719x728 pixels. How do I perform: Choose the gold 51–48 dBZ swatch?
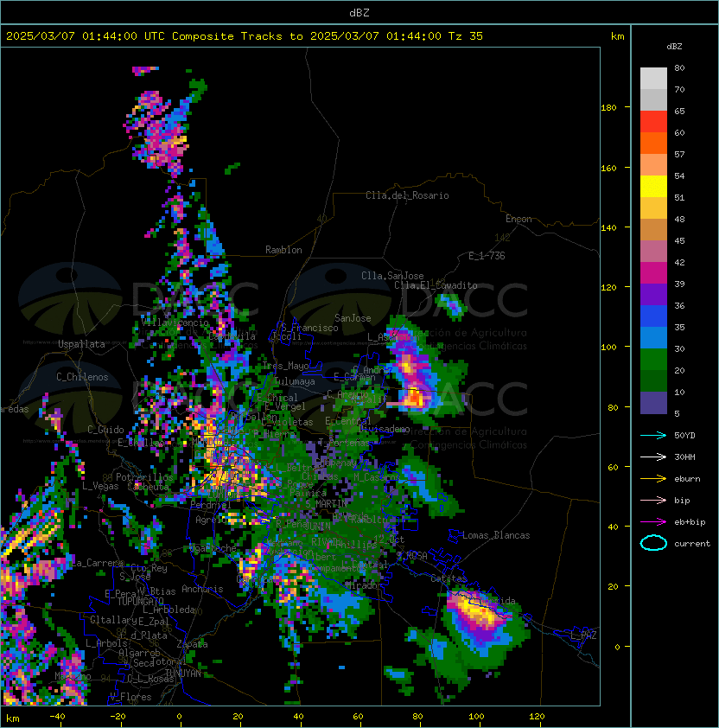pos(653,208)
